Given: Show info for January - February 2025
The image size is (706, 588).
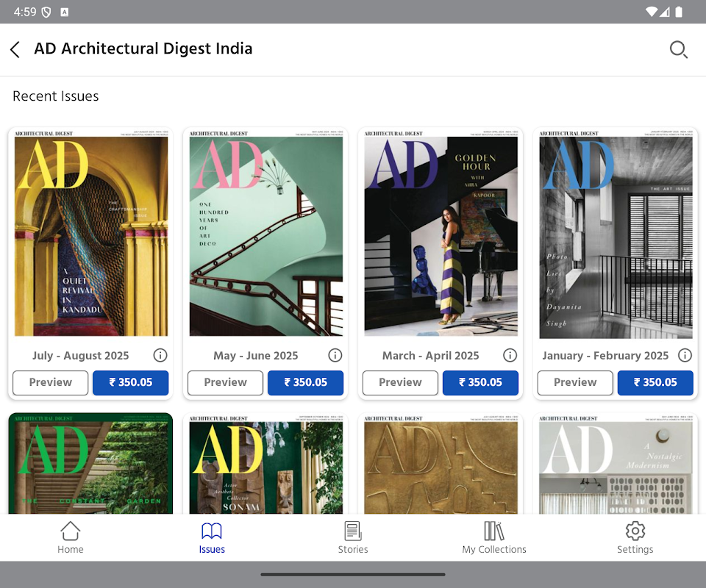Looking at the screenshot, I should point(685,356).
